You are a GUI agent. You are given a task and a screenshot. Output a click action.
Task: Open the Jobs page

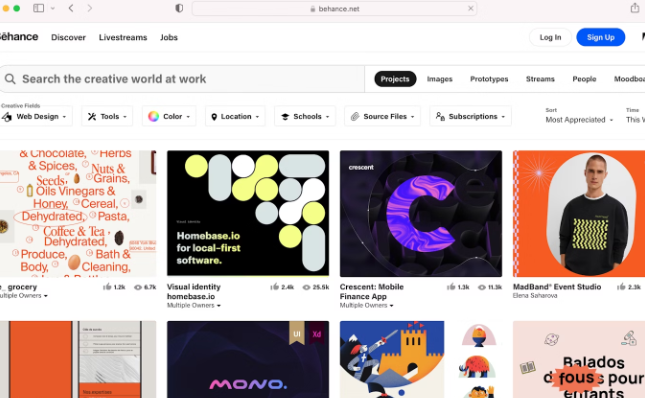coord(169,37)
